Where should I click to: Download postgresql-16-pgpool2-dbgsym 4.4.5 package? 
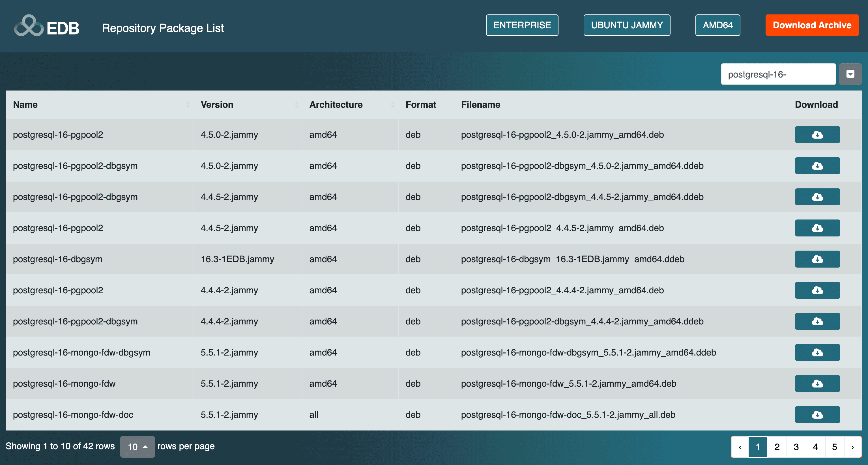tap(817, 197)
